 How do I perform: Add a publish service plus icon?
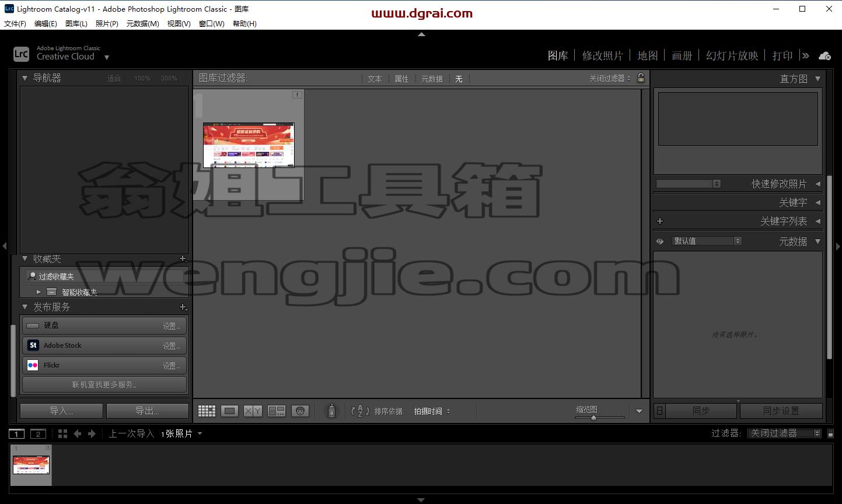[183, 307]
